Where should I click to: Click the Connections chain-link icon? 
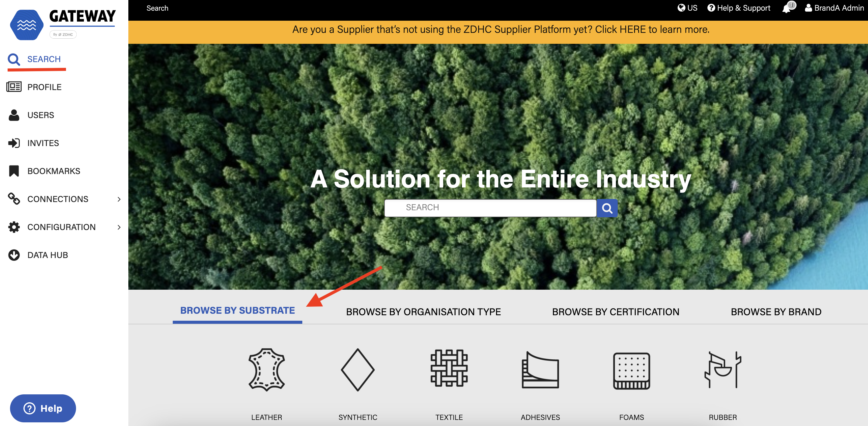point(14,199)
